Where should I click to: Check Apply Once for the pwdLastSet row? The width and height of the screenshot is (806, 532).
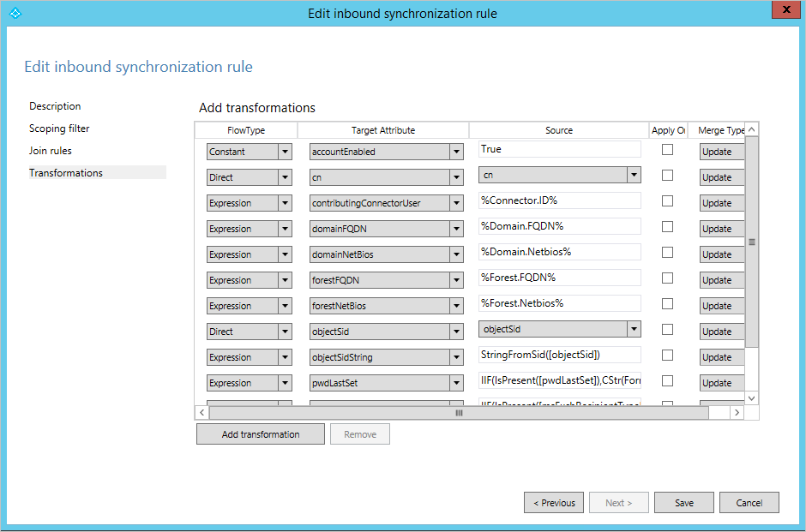(667, 380)
